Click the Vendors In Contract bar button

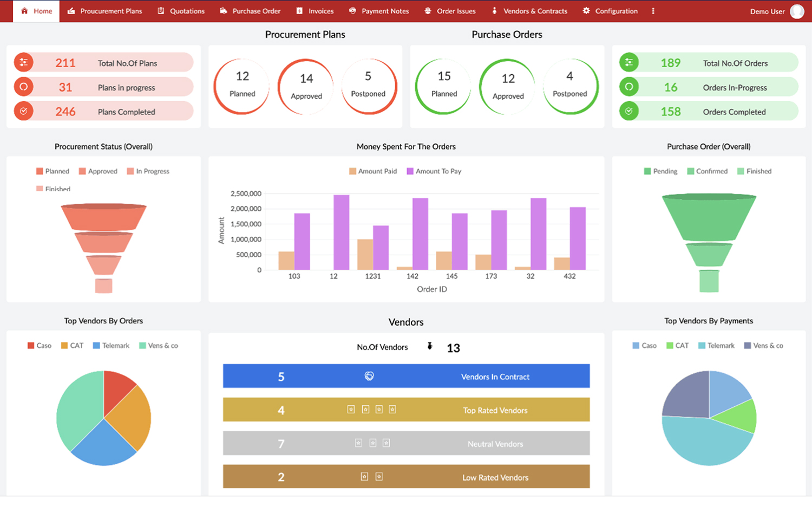[406, 376]
